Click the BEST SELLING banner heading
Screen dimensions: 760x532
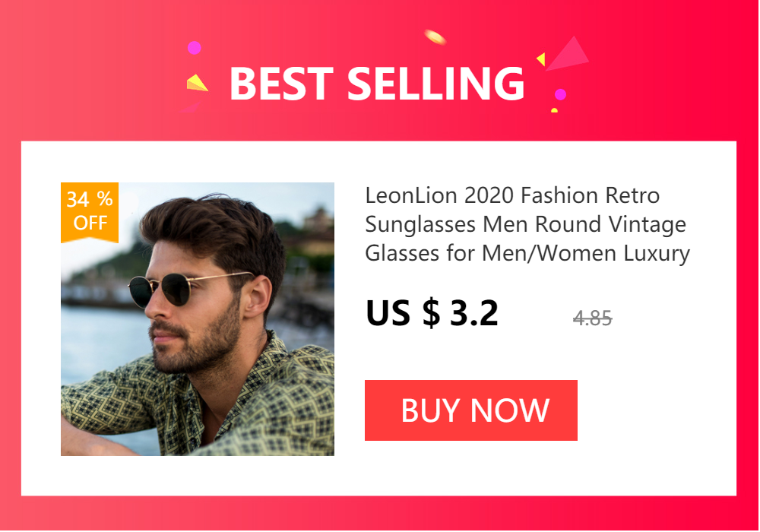[377, 84]
